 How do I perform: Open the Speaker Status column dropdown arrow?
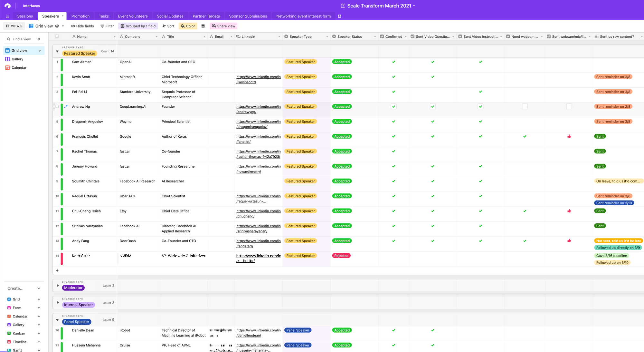[375, 37]
